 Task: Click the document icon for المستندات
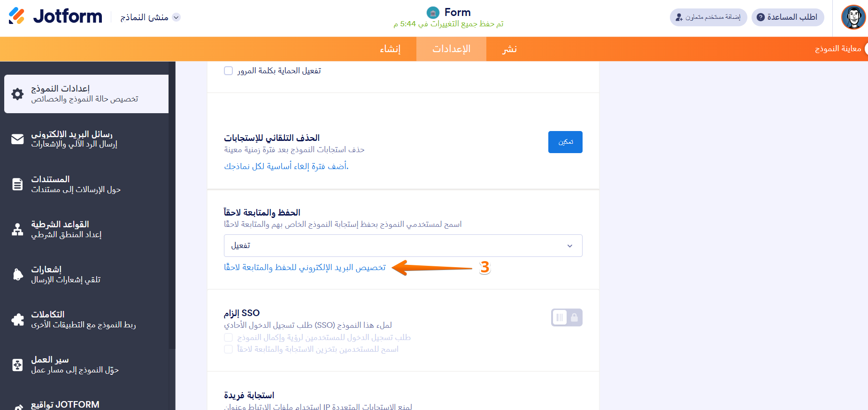[17, 184]
